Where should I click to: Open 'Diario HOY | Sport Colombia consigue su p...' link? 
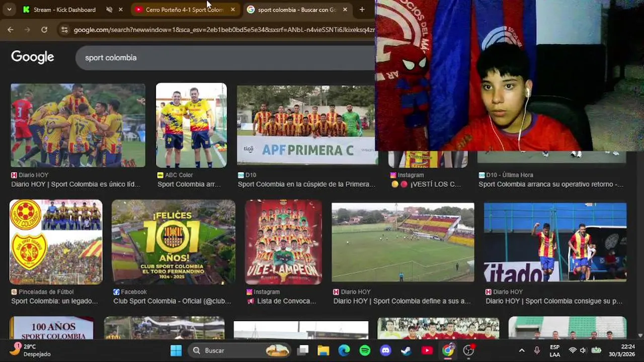tap(554, 301)
